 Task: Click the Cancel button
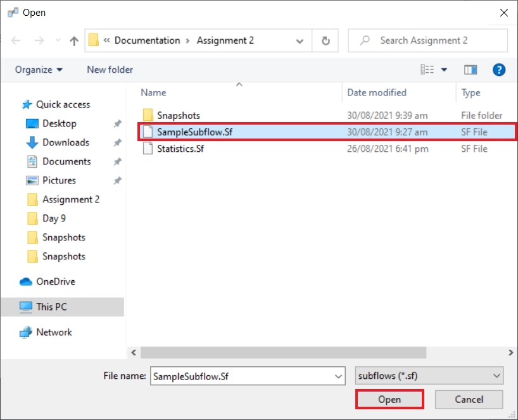tap(469, 399)
